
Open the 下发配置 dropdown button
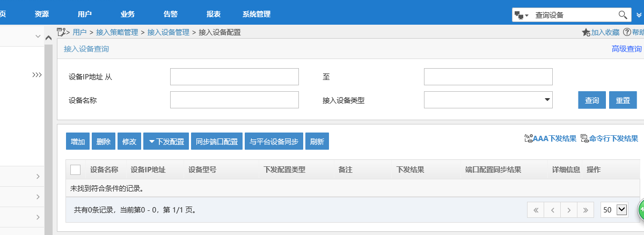[166, 142]
